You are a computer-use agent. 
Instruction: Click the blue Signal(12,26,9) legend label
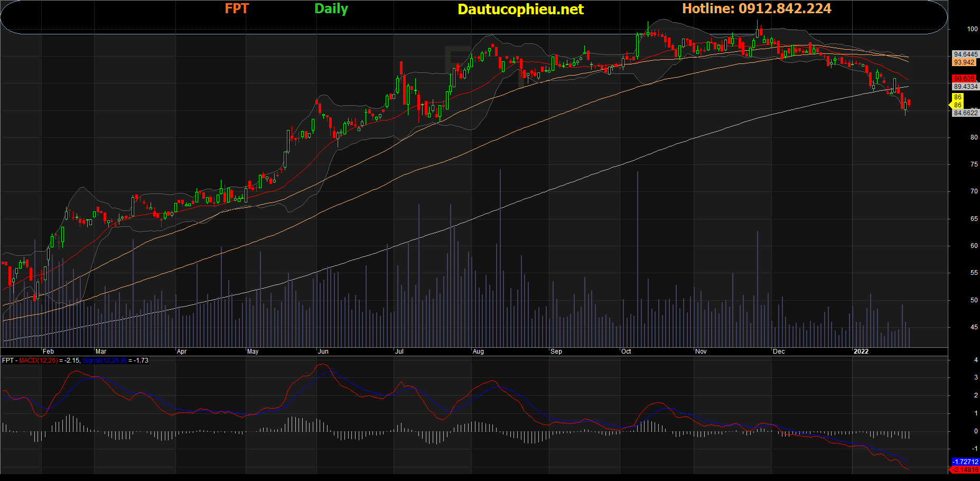pos(105,360)
